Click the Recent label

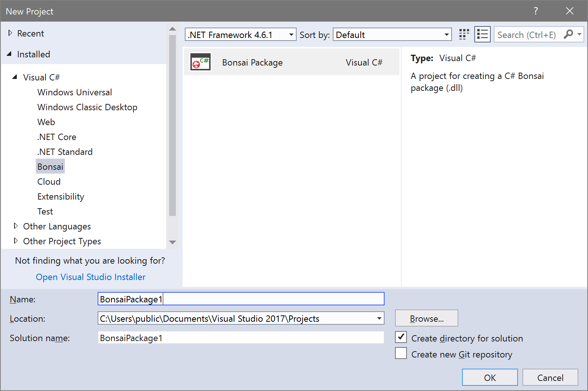[x=31, y=34]
